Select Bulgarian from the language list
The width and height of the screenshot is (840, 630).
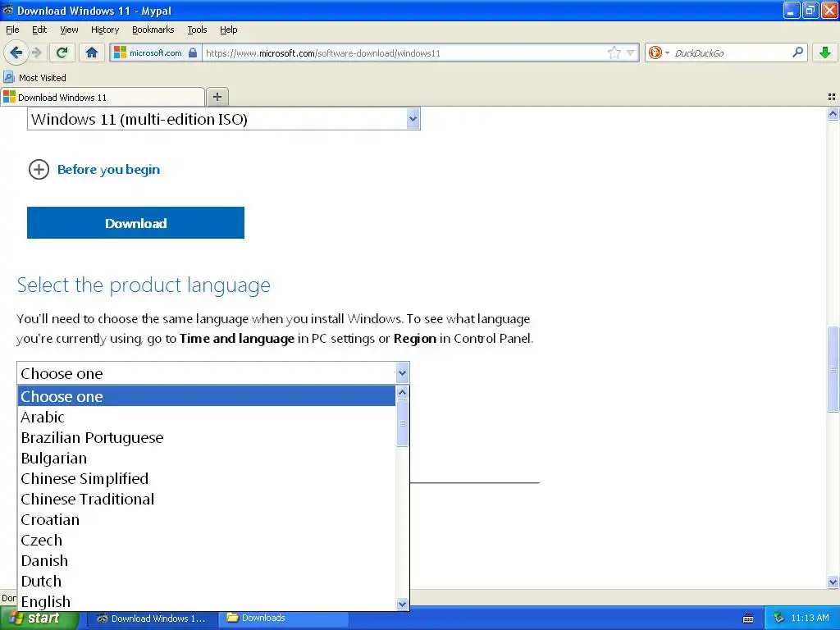(206, 458)
